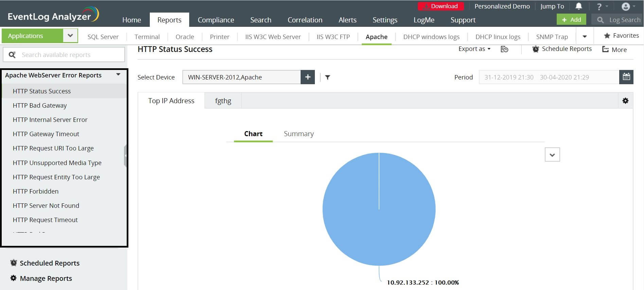644x290 pixels.
Task: Click the Select Device field
Action: coord(241,77)
